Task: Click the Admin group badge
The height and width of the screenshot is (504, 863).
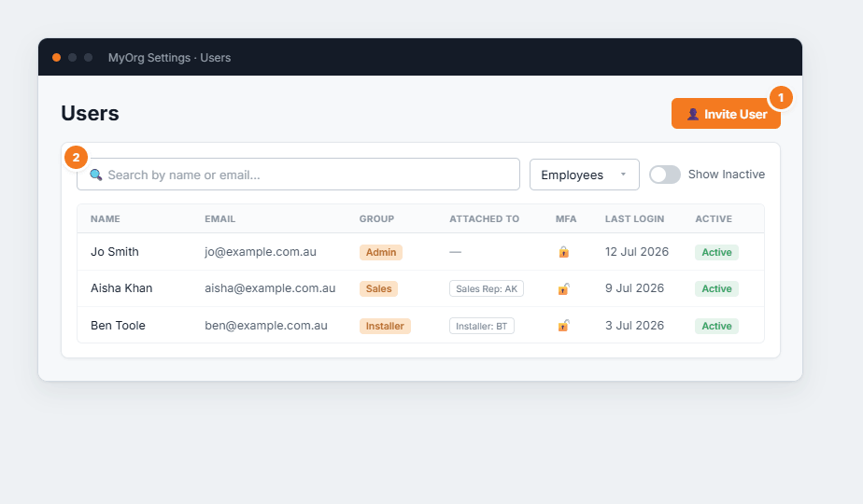Action: [x=381, y=252]
